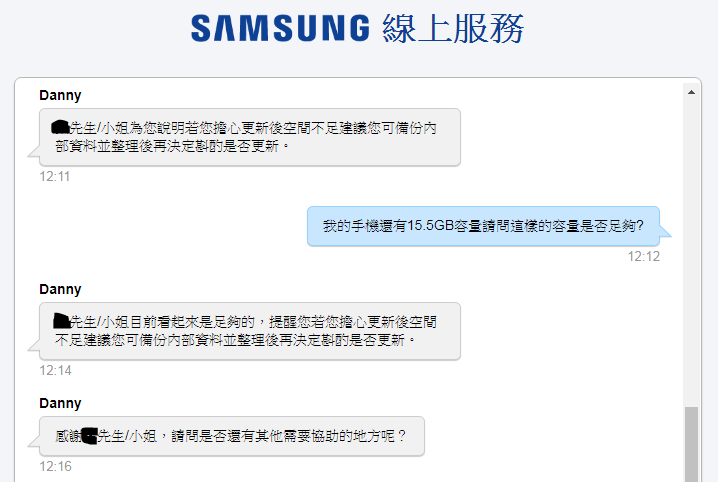Click the redacted name in the first message
The image size is (718, 482).
[60, 128]
